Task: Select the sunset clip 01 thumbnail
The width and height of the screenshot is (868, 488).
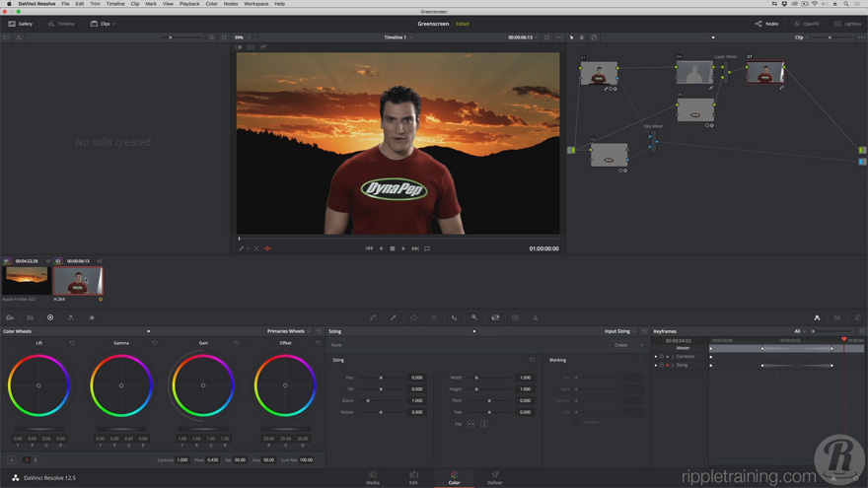Action: (x=26, y=281)
